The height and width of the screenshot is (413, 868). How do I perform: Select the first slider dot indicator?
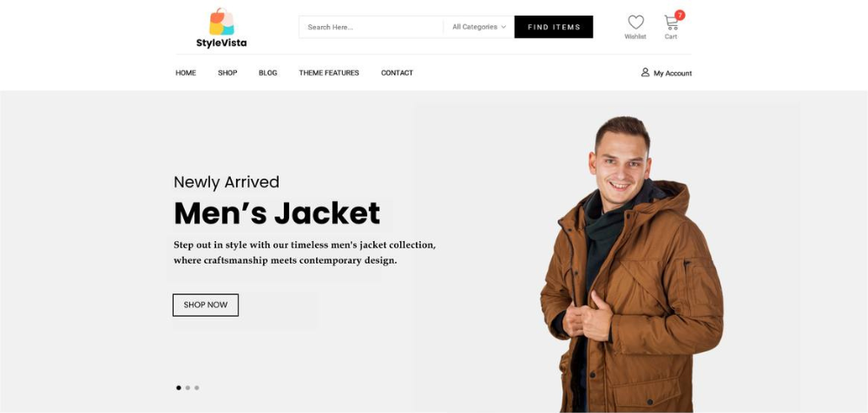[x=178, y=388]
